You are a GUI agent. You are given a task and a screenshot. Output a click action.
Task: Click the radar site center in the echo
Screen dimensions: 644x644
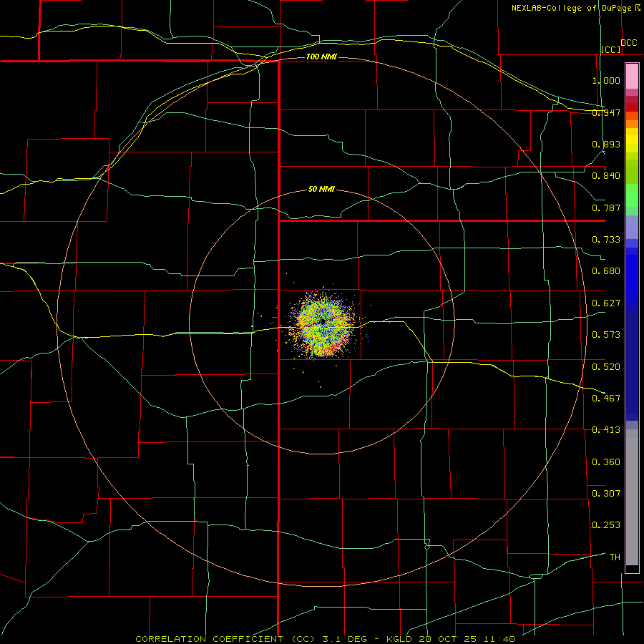(x=323, y=321)
